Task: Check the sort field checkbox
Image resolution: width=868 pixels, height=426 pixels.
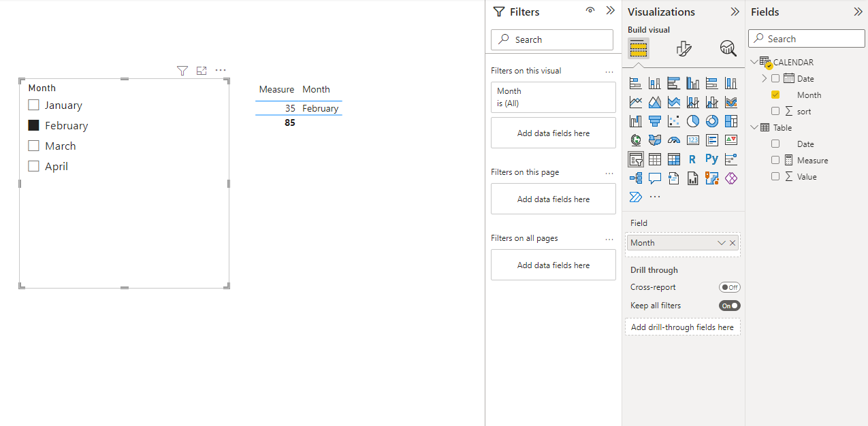Action: tap(775, 111)
